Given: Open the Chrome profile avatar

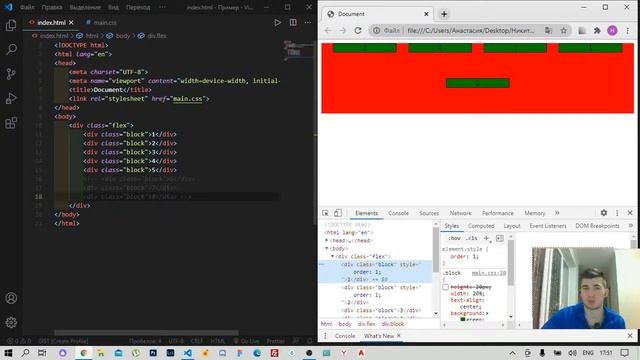Looking at the screenshot, I should [x=612, y=31].
